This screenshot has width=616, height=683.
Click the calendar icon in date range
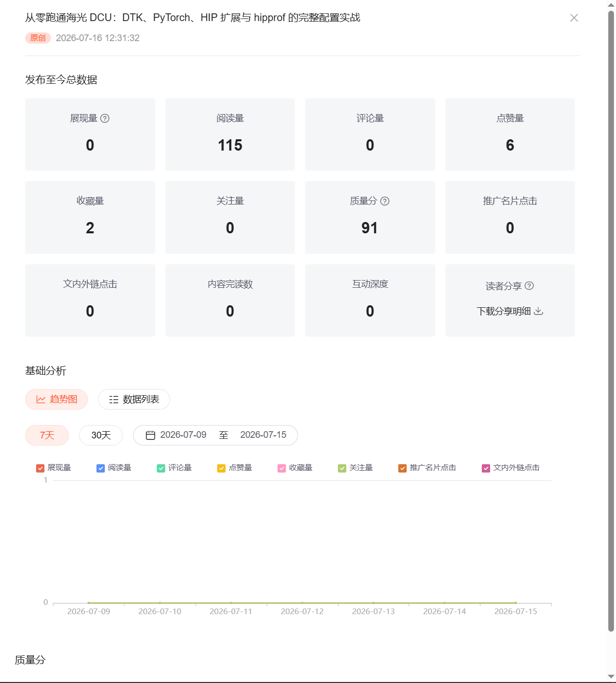(x=151, y=435)
